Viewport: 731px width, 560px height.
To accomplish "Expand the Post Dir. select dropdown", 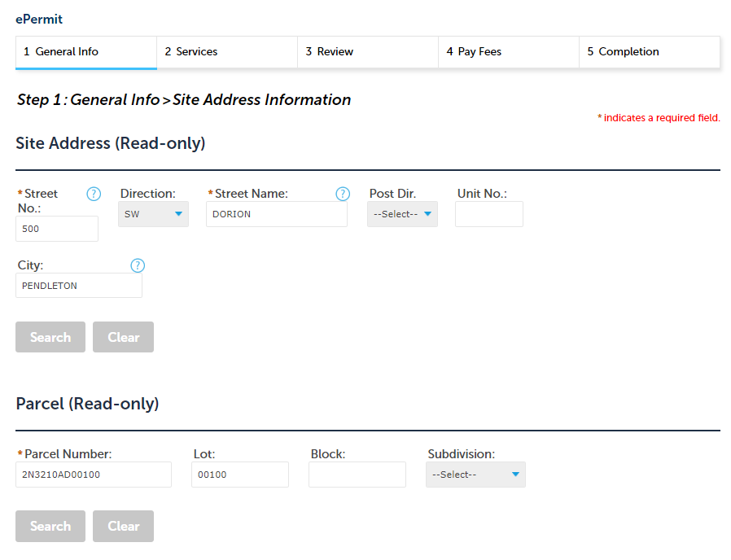I will (x=402, y=214).
